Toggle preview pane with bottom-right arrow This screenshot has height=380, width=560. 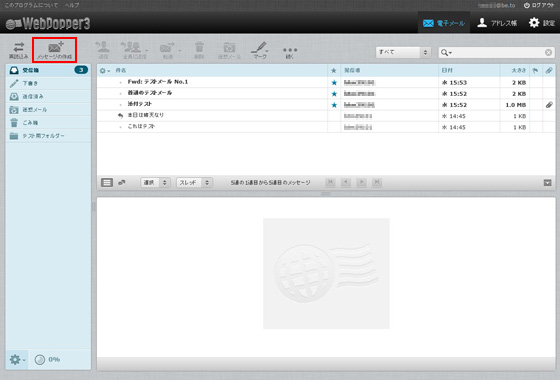pyautogui.click(x=548, y=183)
